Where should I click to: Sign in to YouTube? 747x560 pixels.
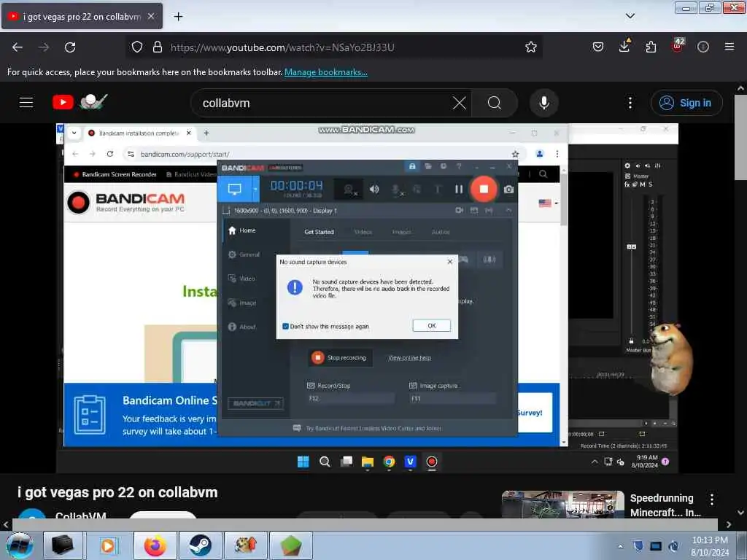tap(686, 103)
